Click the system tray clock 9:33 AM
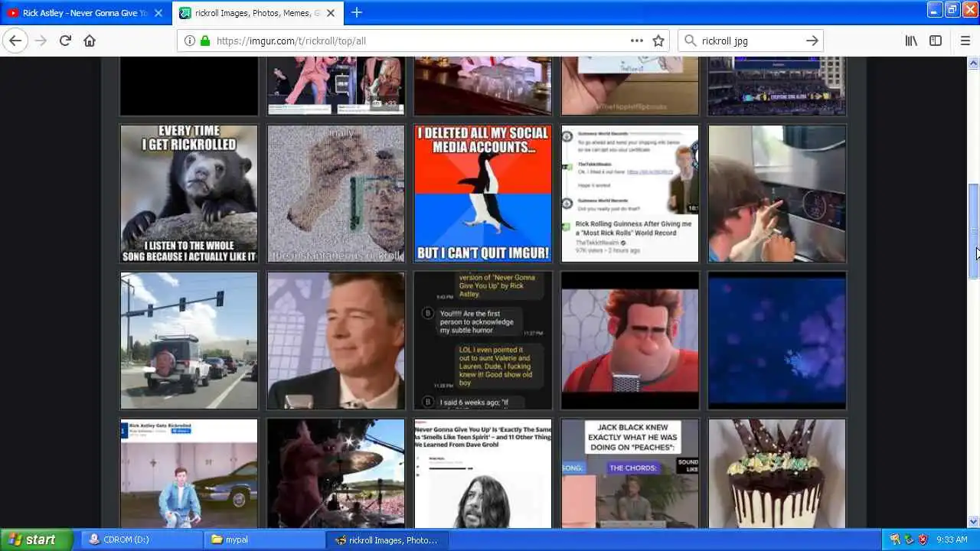This screenshot has width=980, height=551. [952, 540]
